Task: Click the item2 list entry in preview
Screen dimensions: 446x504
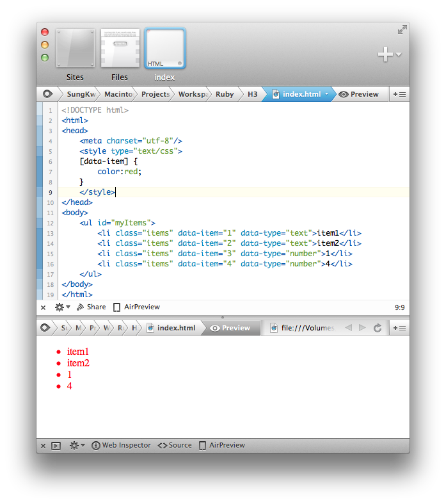Action: (x=78, y=363)
